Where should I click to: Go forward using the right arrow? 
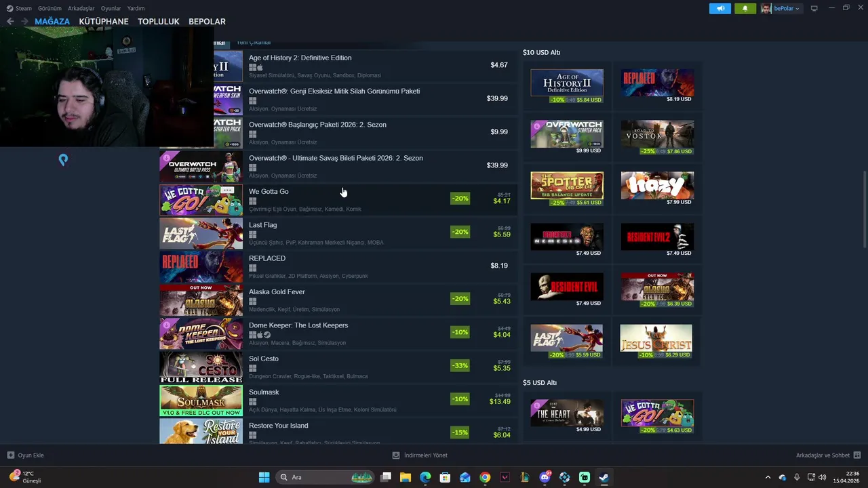pos(24,22)
